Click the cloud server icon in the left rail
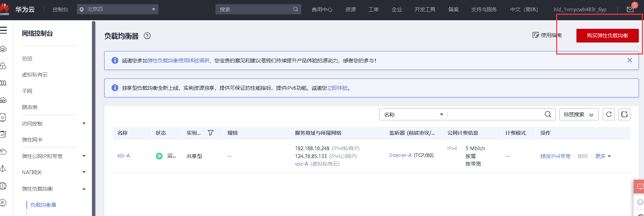This screenshot has width=644, height=216. [x=3, y=49]
